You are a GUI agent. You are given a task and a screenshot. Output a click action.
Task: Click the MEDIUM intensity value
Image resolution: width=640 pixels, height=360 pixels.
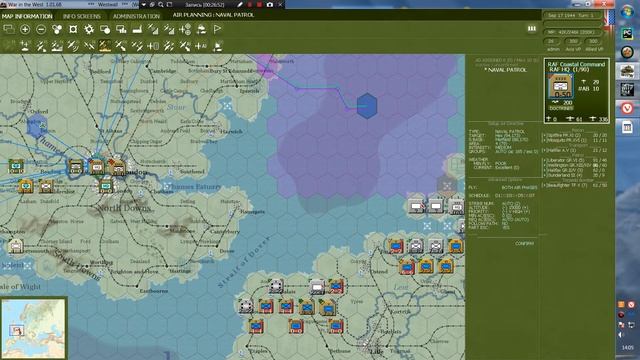coord(503,148)
